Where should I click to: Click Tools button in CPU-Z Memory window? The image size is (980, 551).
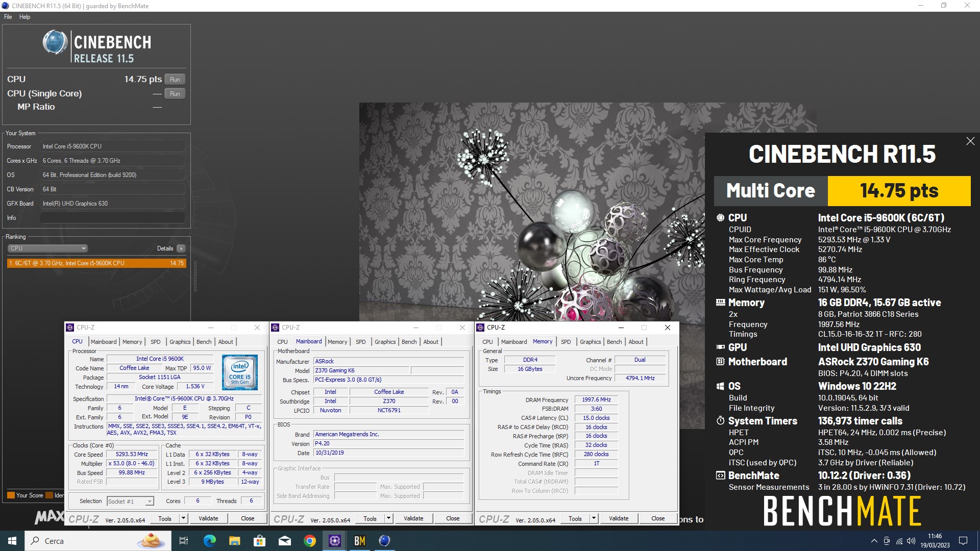pos(575,518)
